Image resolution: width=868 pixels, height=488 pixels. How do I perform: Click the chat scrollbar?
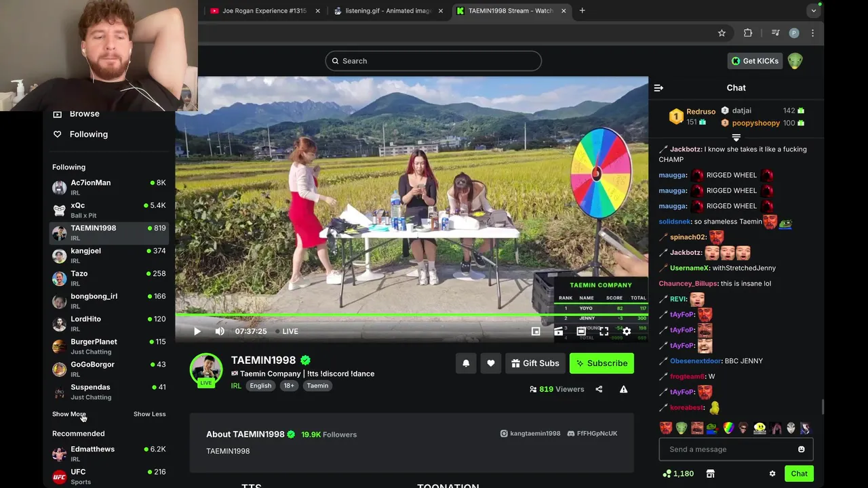(823, 407)
